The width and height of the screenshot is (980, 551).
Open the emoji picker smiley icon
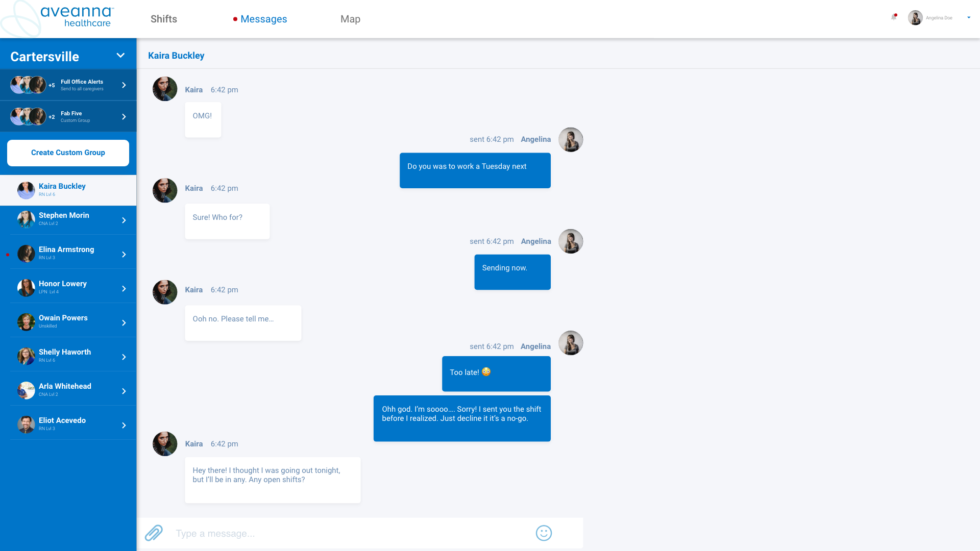point(544,533)
